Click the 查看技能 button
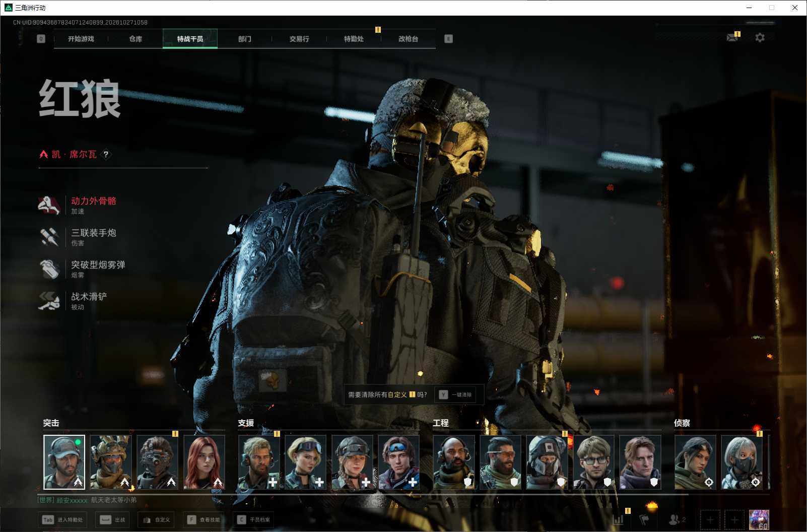807x532 pixels. (204, 519)
